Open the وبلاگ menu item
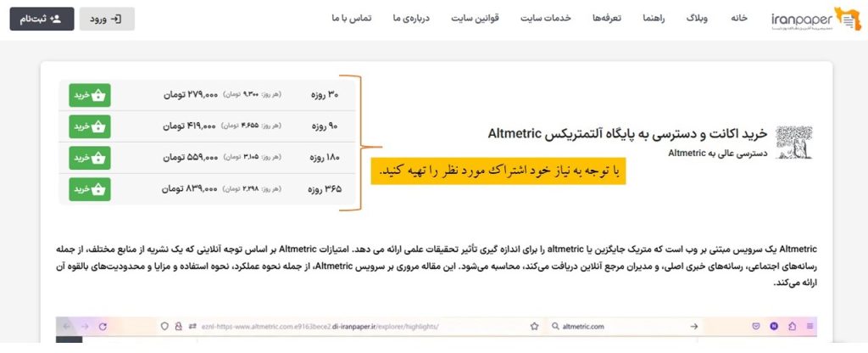The height and width of the screenshot is (353, 868). 697,19
